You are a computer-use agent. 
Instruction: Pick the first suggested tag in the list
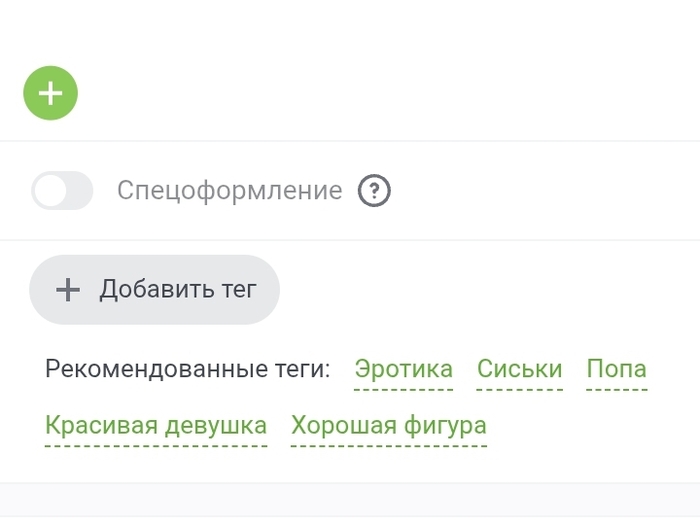coord(403,369)
